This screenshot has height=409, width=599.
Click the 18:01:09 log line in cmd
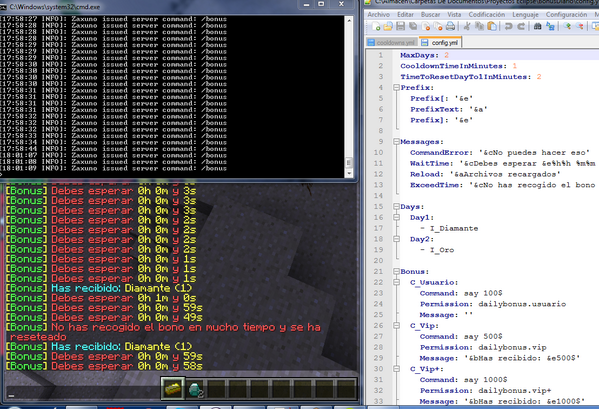[x=113, y=168]
